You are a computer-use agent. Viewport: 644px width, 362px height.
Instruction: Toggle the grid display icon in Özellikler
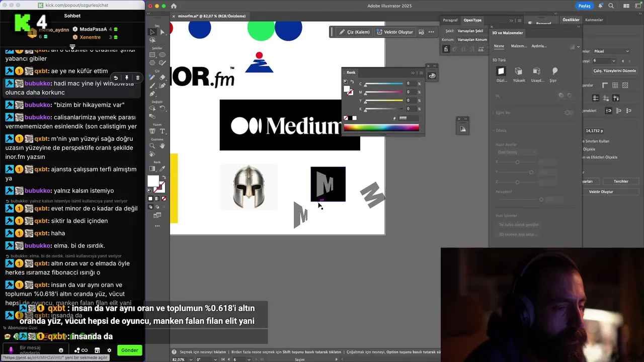[x=615, y=85]
